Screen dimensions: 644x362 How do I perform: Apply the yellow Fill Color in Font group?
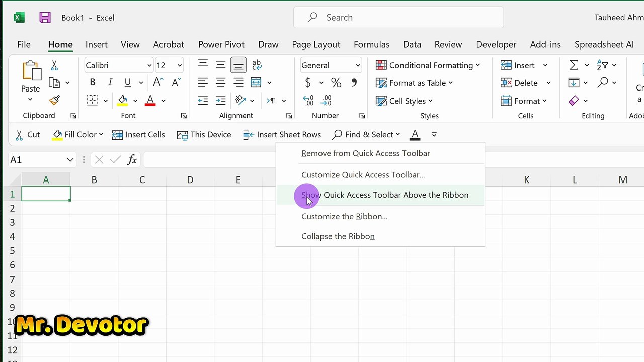click(122, 101)
